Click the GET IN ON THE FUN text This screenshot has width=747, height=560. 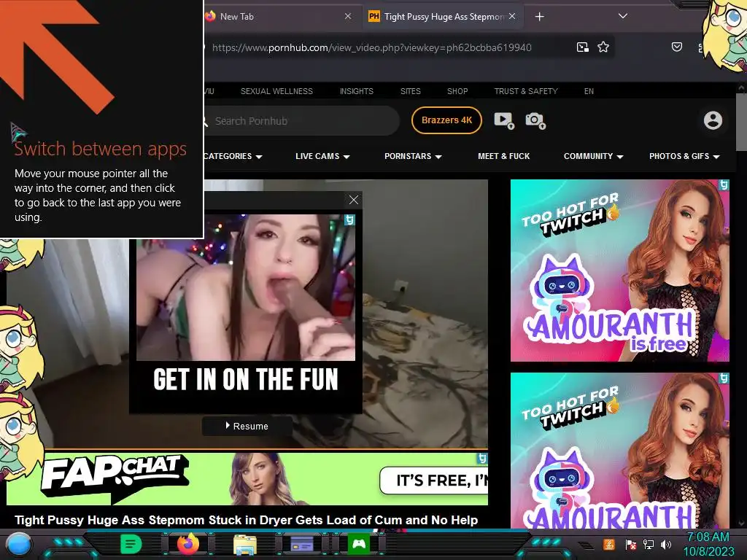pos(246,379)
